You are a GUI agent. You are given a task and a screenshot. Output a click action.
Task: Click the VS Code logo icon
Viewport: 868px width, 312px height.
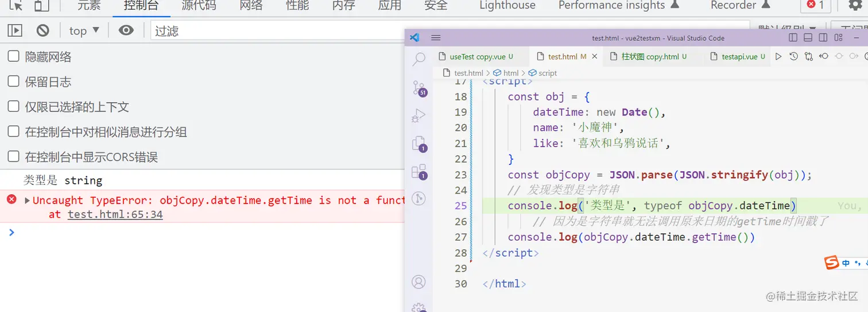[415, 38]
